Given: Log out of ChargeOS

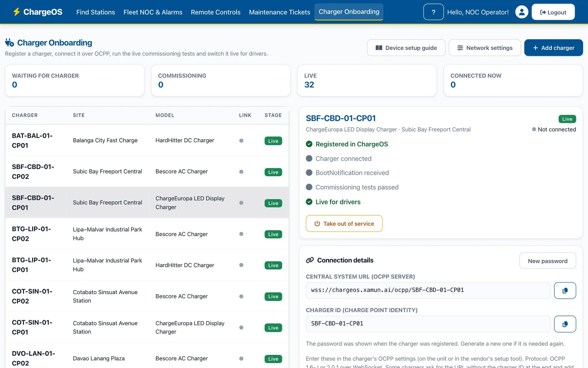Looking at the screenshot, I should 553,12.
